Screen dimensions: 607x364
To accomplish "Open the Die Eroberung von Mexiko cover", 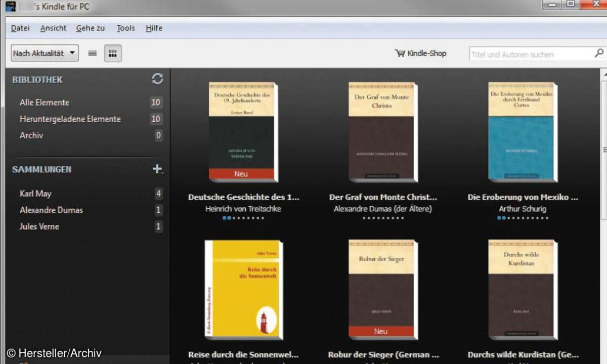I will [523, 132].
